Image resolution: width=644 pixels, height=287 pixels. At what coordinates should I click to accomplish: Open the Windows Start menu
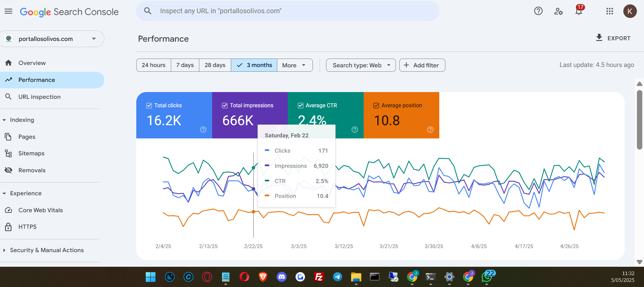tap(150, 277)
